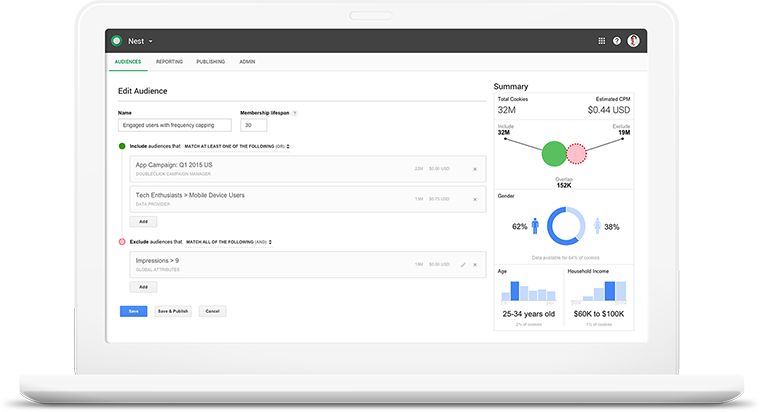Show Membership lifespan help tooltip icon
The width and height of the screenshot is (760, 412).
point(295,113)
